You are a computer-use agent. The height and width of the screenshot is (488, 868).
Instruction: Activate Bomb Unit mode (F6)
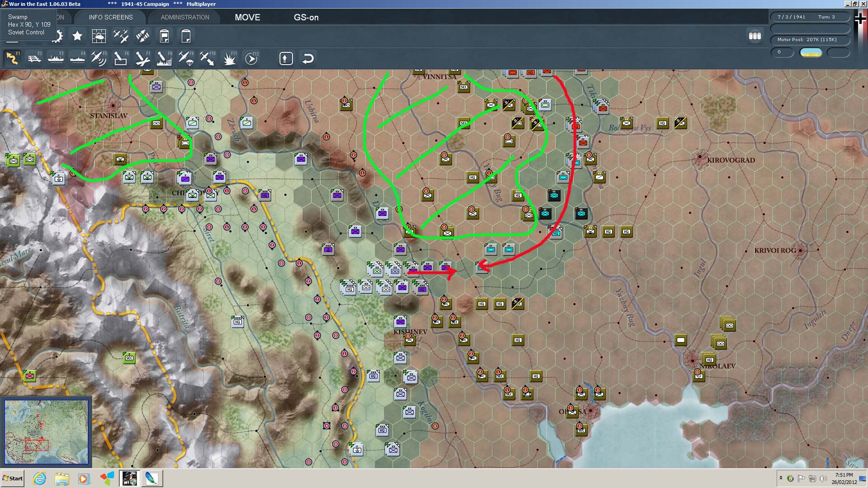121,58
